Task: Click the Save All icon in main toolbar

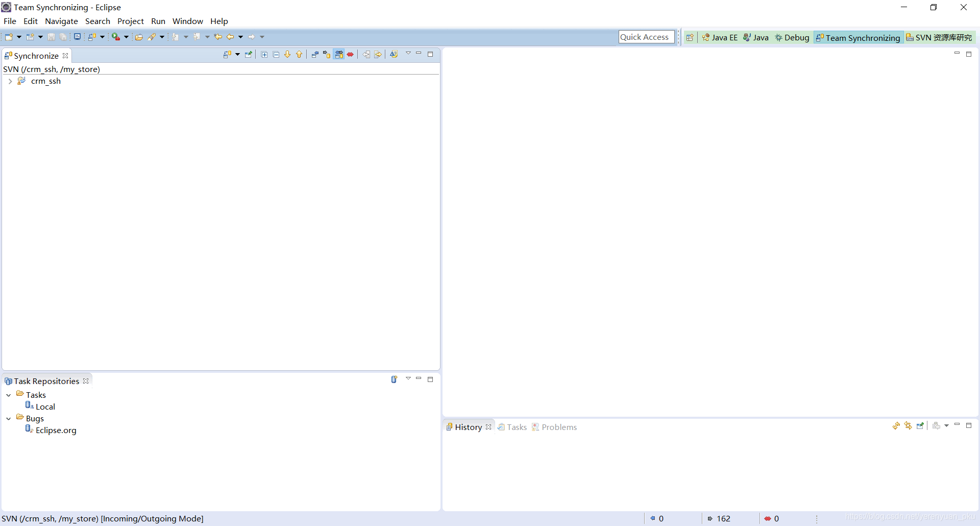Action: click(x=63, y=37)
